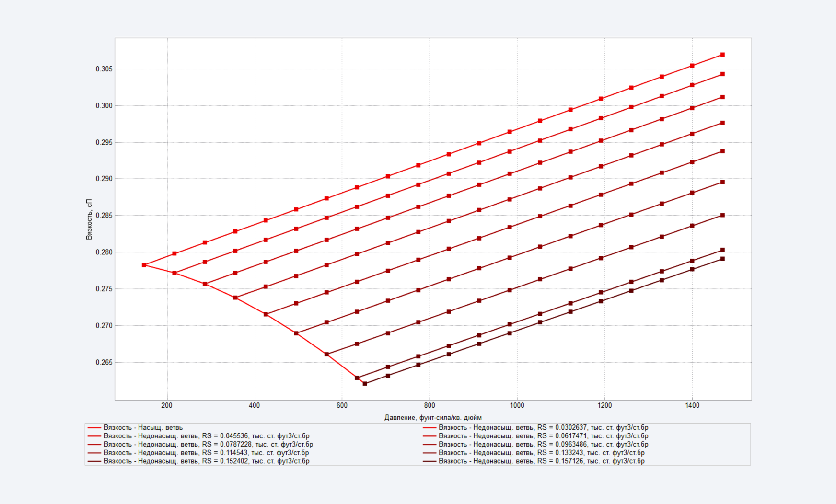
Task: Click Y-axis tick label 0.290
Action: click(104, 179)
